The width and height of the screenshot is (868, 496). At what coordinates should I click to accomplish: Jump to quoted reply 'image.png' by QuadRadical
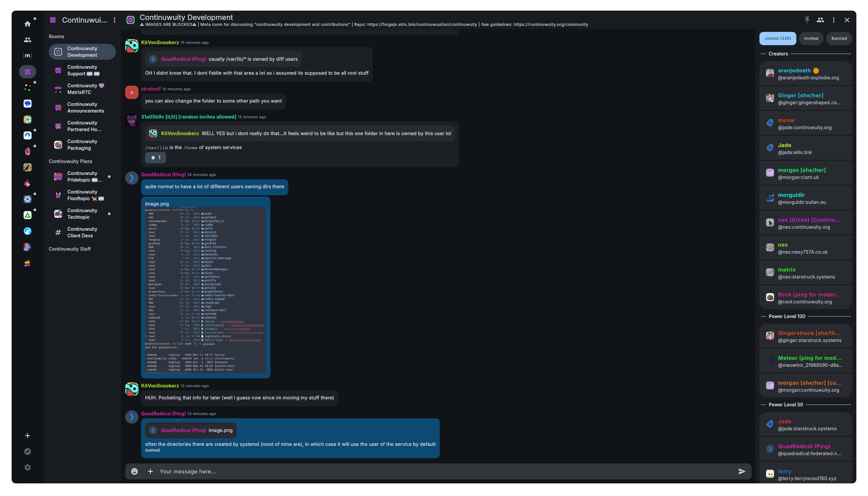coord(191,430)
